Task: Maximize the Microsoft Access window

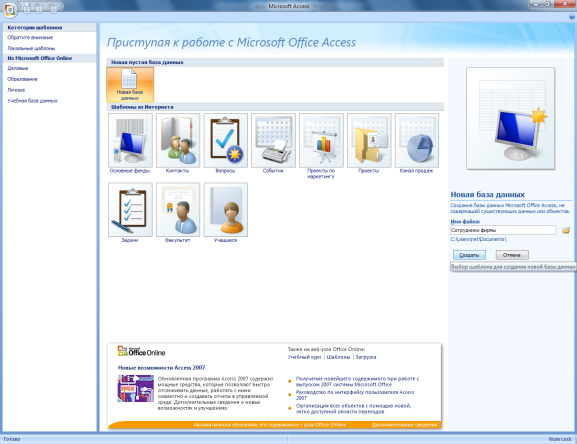Action: 548,4
